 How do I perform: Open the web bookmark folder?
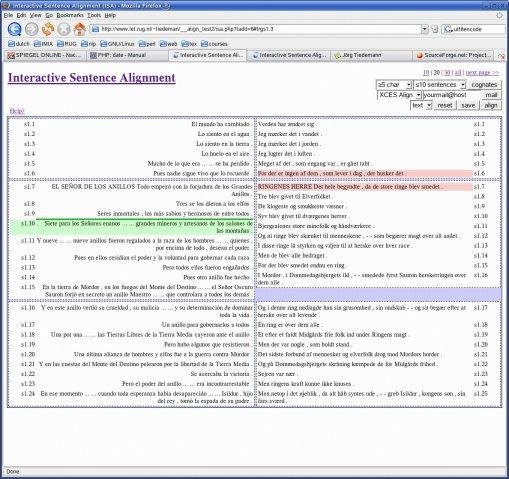tap(168, 44)
